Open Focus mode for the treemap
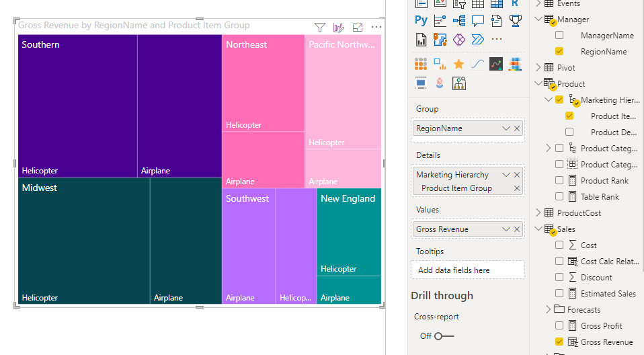The image size is (644, 355). [358, 28]
